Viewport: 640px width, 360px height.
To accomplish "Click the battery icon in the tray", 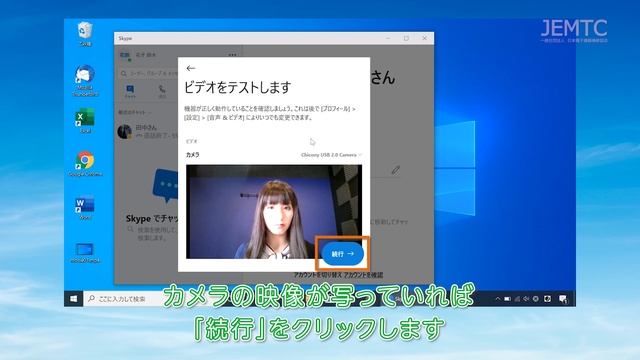I will pos(507,299).
